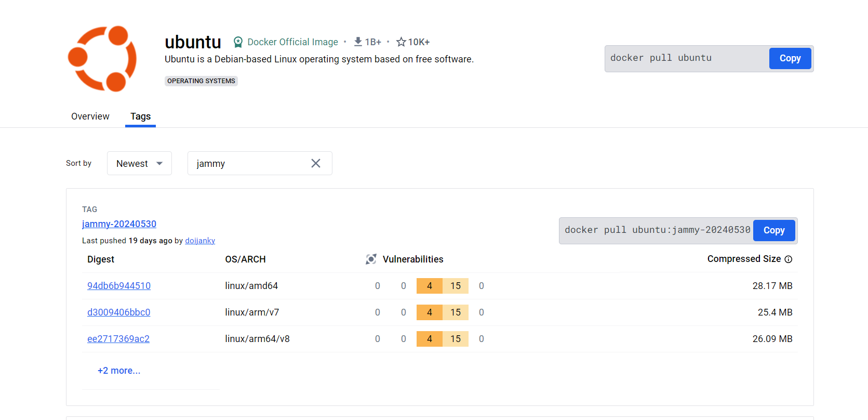
Task: Click the 10K+ stars count
Action: click(419, 42)
